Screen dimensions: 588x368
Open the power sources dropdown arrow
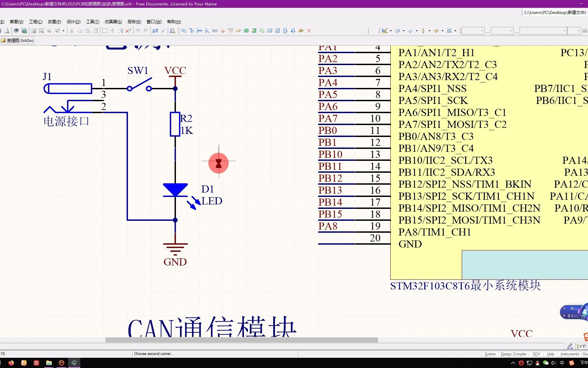pos(416,31)
